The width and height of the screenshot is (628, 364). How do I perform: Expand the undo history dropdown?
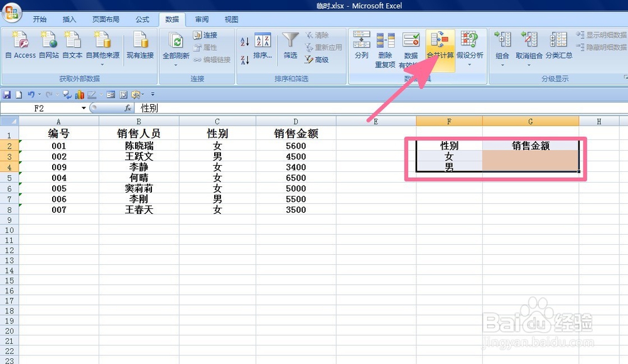(39, 95)
